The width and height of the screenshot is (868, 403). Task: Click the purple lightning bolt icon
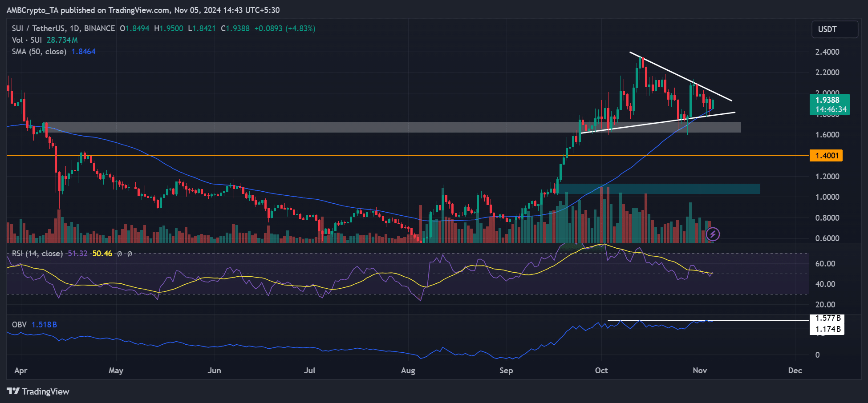(713, 234)
